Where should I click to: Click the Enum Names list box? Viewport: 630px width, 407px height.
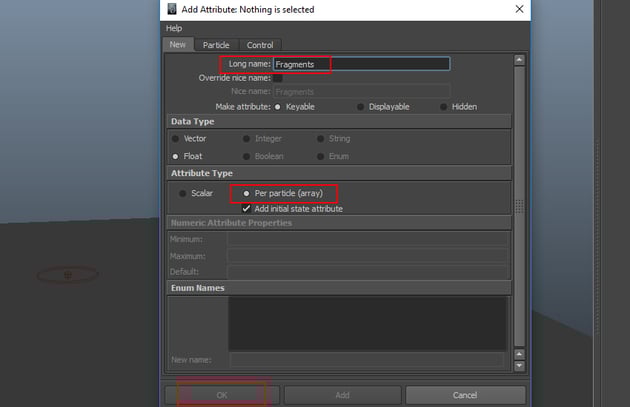coord(367,323)
